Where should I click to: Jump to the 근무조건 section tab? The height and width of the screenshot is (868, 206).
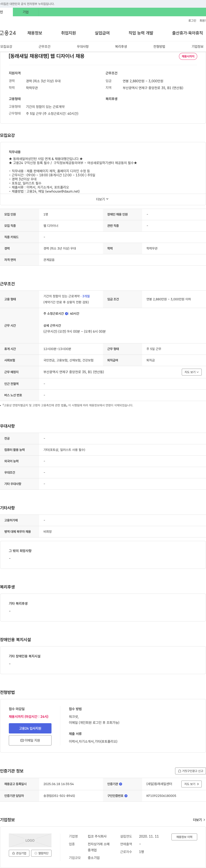tap(44, 46)
